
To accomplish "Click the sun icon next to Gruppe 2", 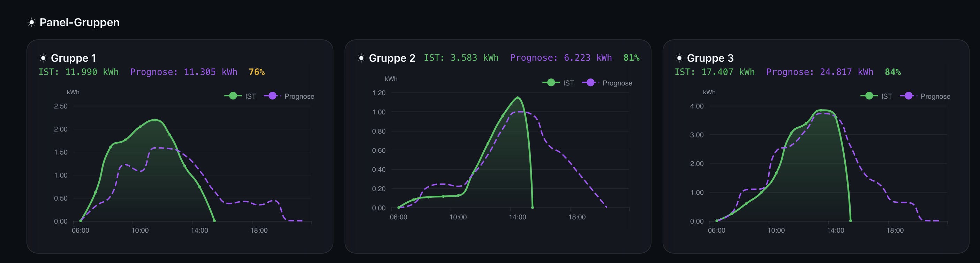I will [x=361, y=58].
